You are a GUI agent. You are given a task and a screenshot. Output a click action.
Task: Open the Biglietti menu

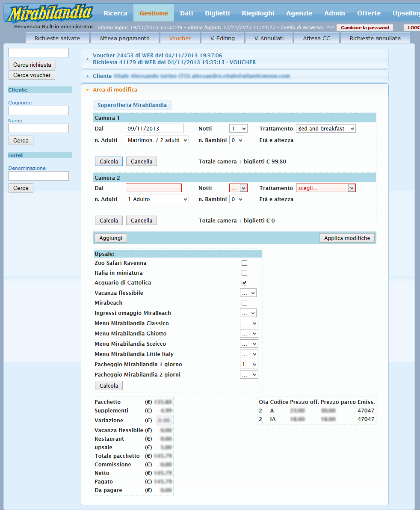(x=217, y=13)
